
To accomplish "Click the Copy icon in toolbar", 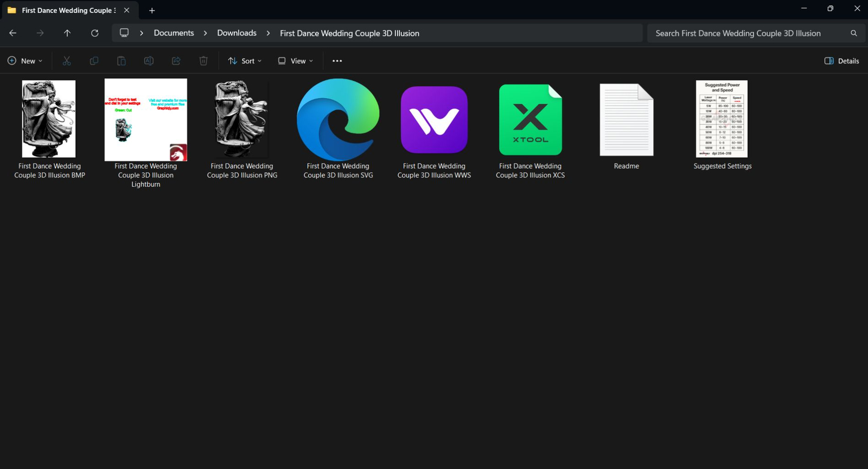I will 94,61.
